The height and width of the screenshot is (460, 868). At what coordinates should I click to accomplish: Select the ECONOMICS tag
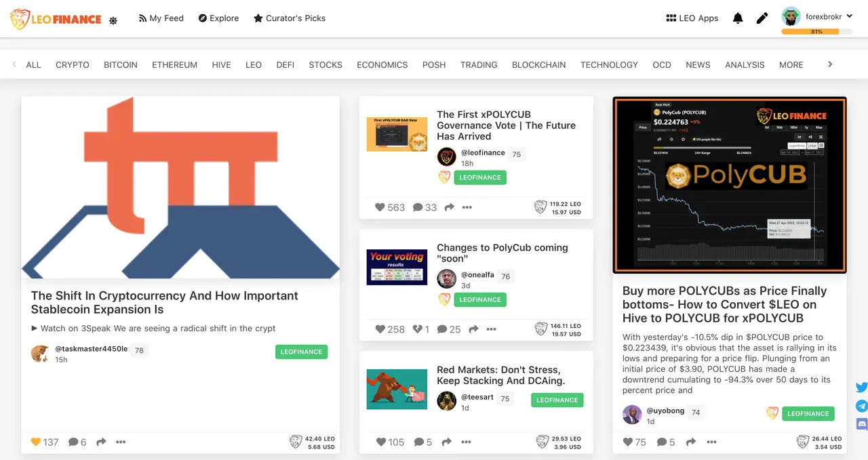382,65
